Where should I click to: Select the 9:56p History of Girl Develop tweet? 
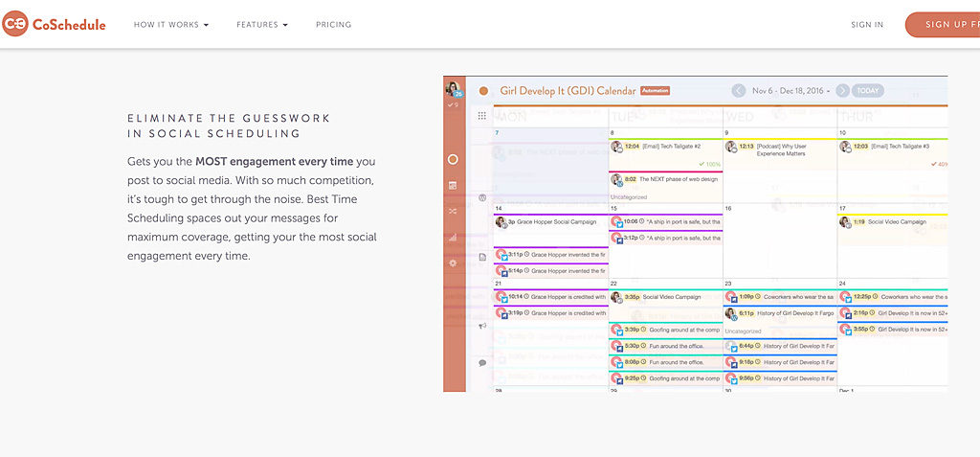[780, 378]
